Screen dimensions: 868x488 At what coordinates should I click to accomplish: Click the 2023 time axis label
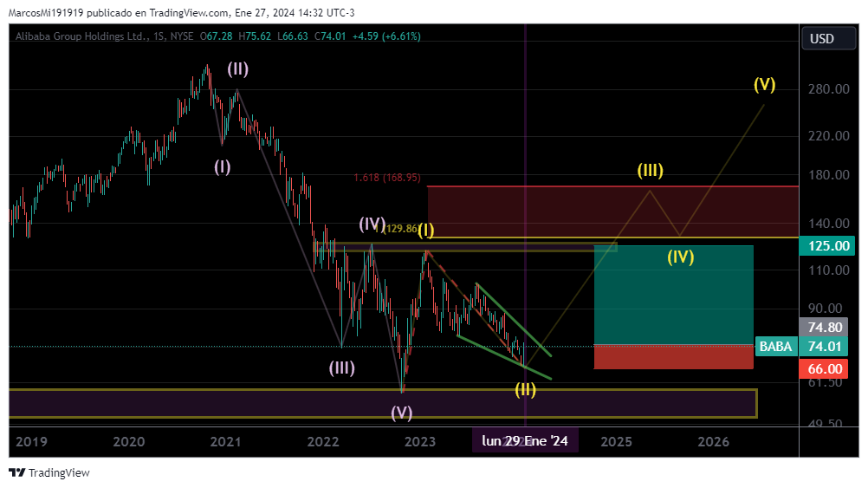tap(419, 441)
